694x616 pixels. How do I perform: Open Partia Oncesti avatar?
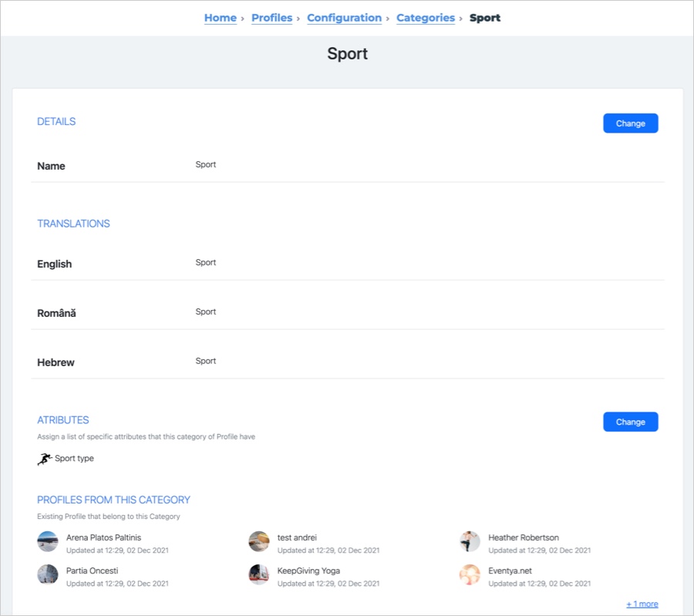48,574
